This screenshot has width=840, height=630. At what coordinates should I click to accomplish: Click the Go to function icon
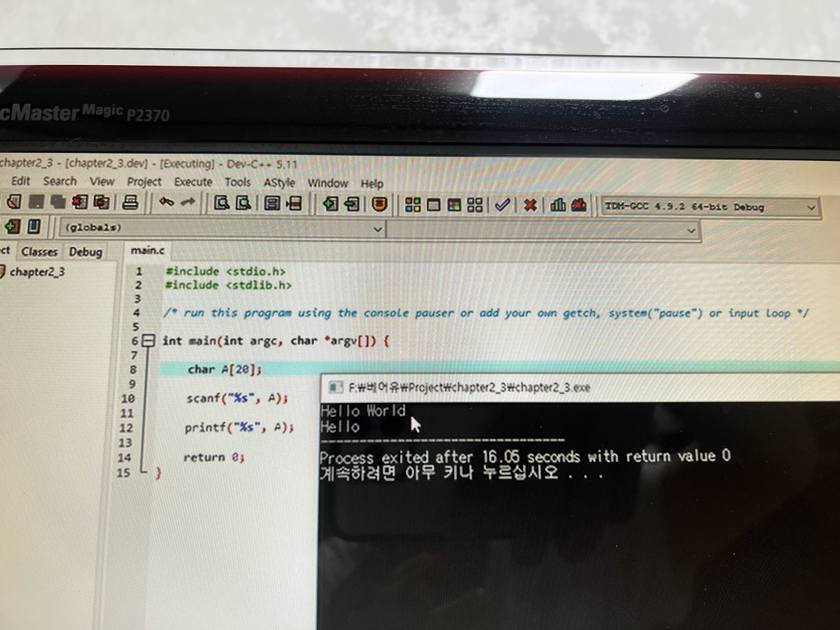coord(272,204)
